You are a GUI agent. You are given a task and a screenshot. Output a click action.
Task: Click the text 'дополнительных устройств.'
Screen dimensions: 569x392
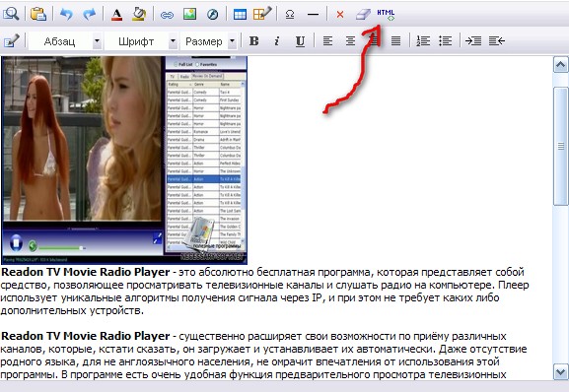72,311
